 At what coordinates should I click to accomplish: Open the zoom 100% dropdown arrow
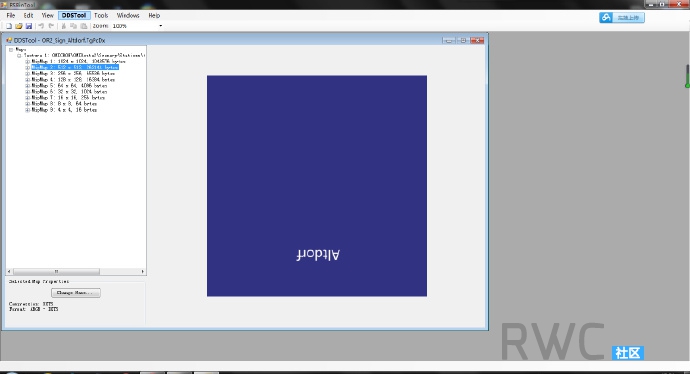pyautogui.click(x=161, y=26)
